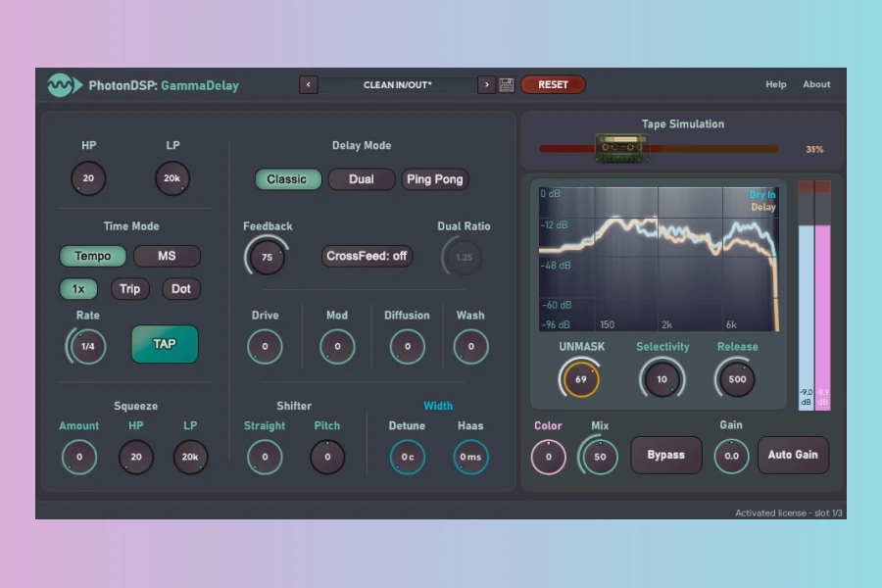This screenshot has height=588, width=882.
Task: Click the blue output level meter
Action: click(807, 295)
